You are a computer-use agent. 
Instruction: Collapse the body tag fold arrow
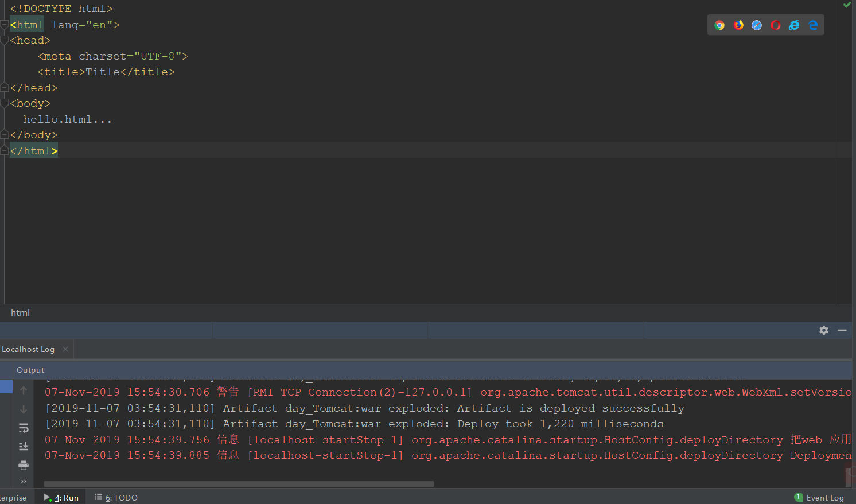coord(4,103)
